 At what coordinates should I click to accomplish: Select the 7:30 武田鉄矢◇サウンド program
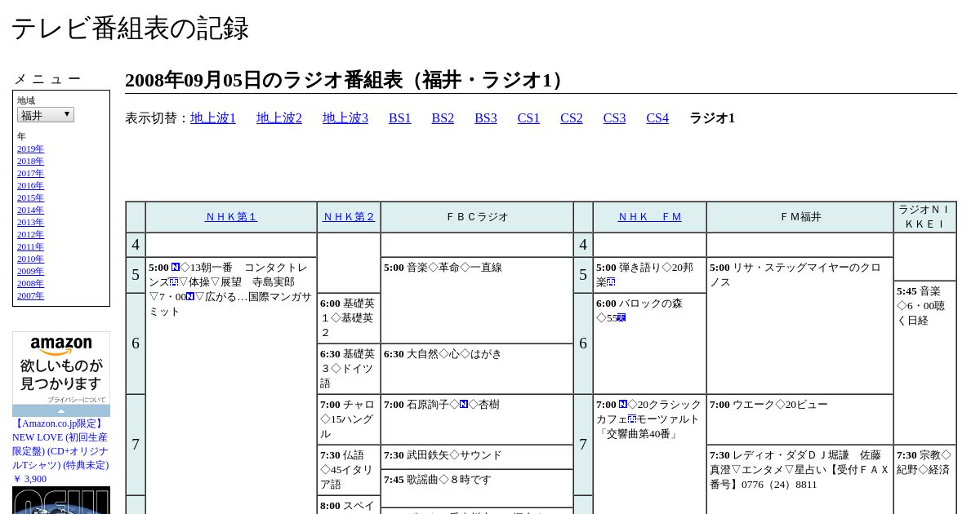pyautogui.click(x=477, y=456)
